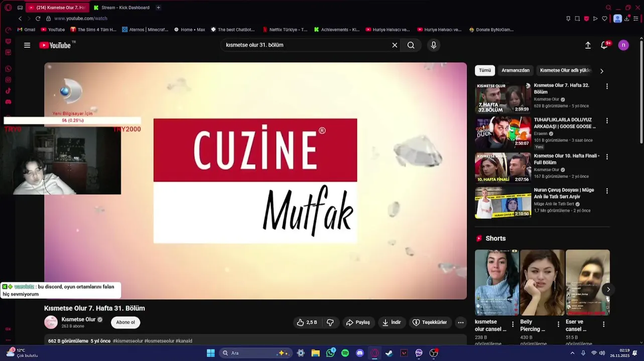Start voice search with the microphone
Viewport: 644px width, 361px height.
pos(434,45)
